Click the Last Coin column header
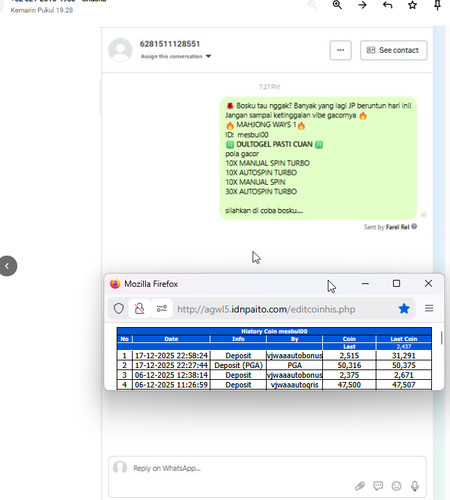Viewport: 450px width, 500px height. [x=404, y=339]
